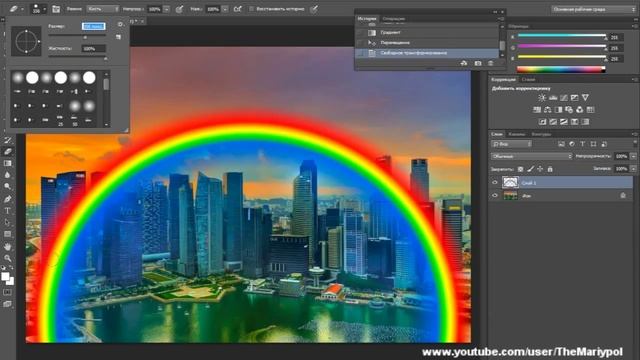Viewport: 640px width, 360px height.
Task: Select the Gradient tool in the left toolbar
Action: point(7,163)
